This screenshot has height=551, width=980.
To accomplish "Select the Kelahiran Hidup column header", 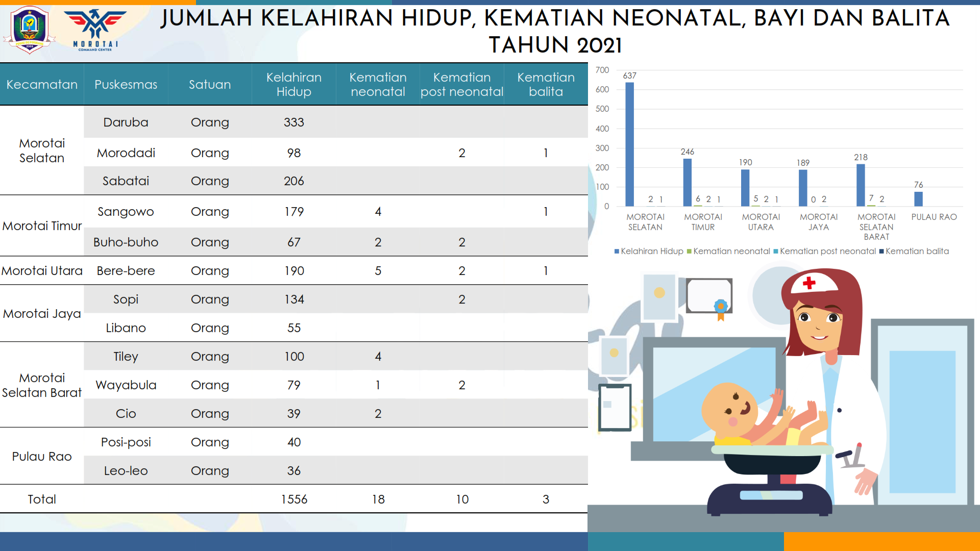I will [x=294, y=84].
